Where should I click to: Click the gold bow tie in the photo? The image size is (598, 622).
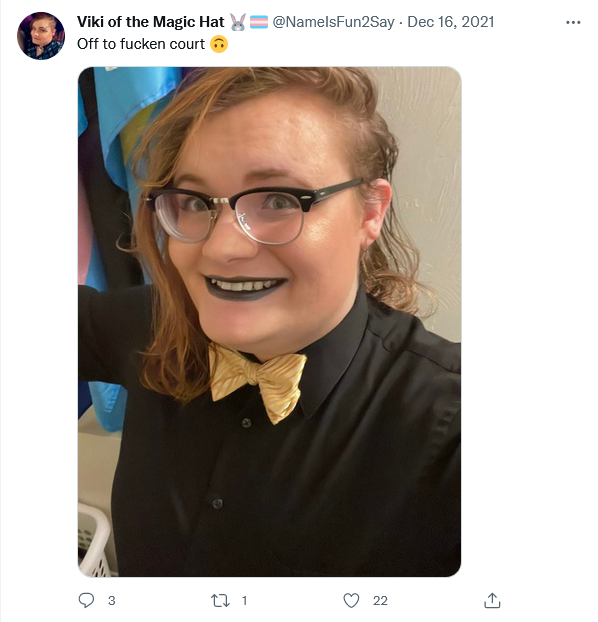[258, 382]
